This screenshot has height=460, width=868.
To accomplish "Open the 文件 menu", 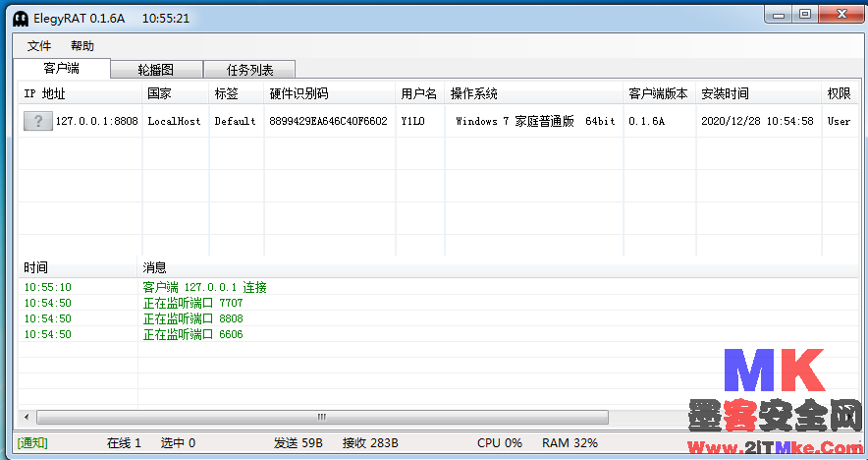I will [39, 46].
